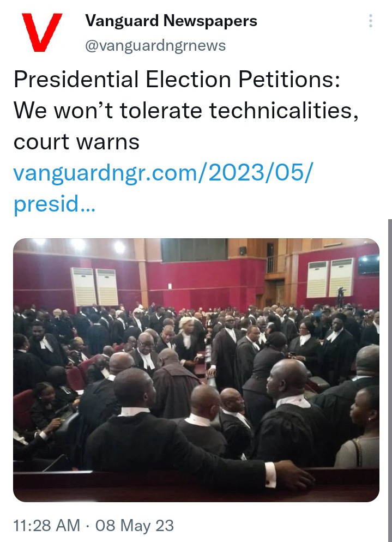The height and width of the screenshot is (542, 392).
Task: Open the three-dot more options menu
Action: 371,21
